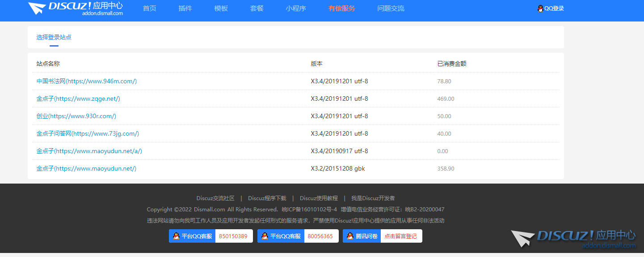Choose site 创业 (930r.com)
Viewport: 644px width, 257px height.
76,116
